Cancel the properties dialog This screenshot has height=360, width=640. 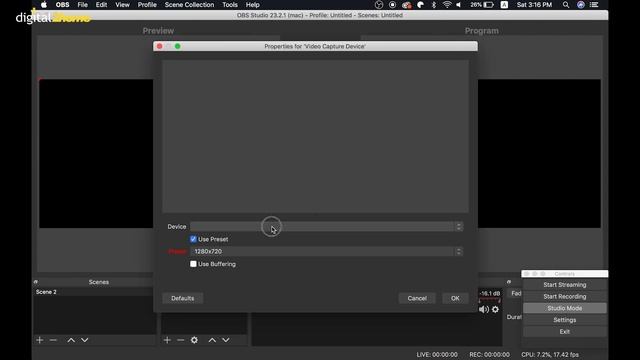[x=417, y=298]
